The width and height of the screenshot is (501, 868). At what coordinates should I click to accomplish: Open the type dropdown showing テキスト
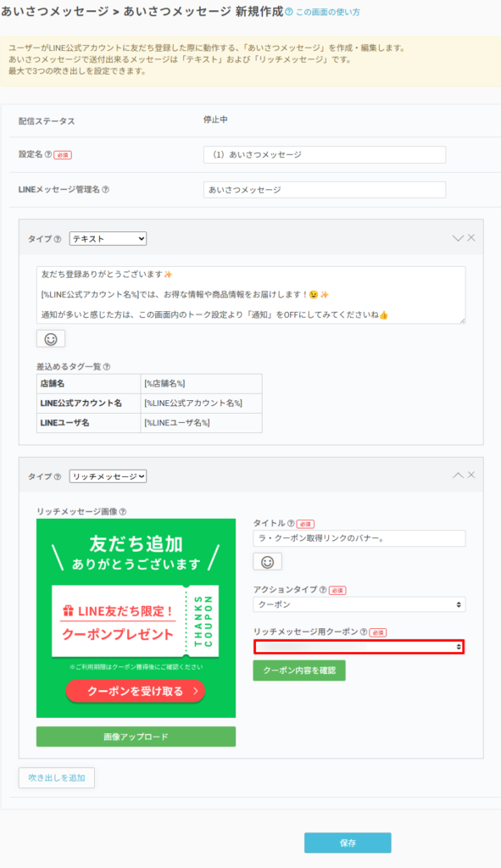click(108, 238)
